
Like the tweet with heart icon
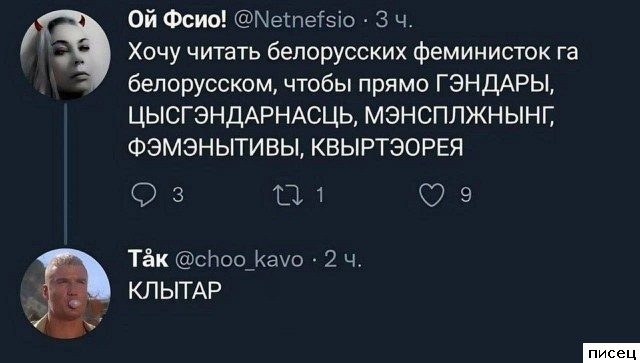pyautogui.click(x=432, y=195)
